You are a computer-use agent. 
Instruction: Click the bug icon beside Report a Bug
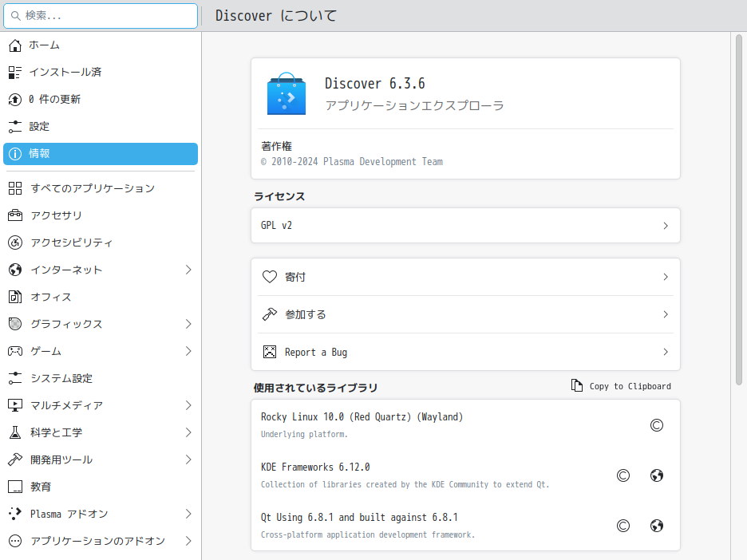coord(269,351)
